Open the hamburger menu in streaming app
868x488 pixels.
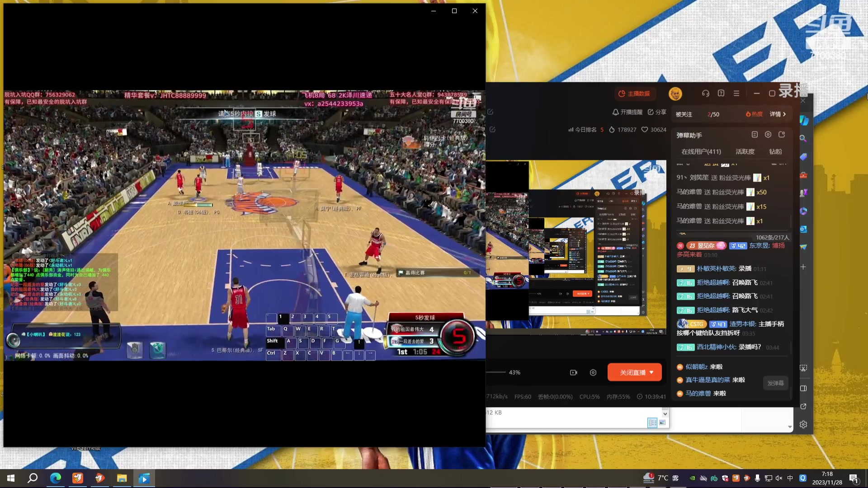[x=736, y=94]
